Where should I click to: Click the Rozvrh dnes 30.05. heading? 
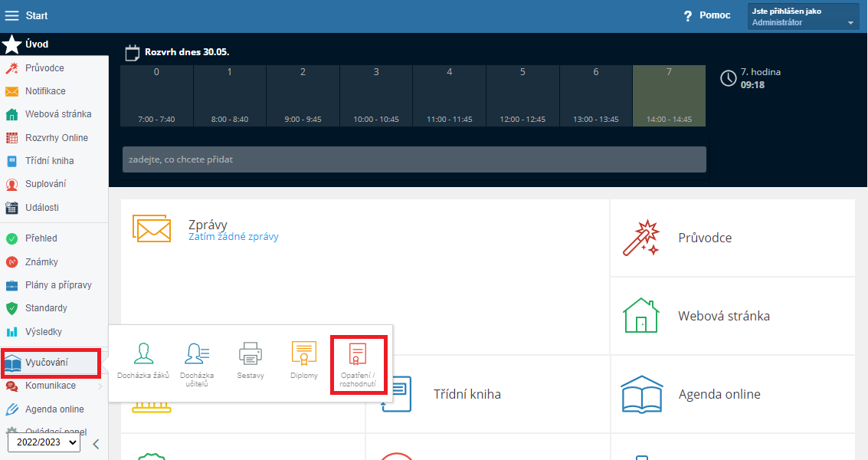click(x=187, y=52)
